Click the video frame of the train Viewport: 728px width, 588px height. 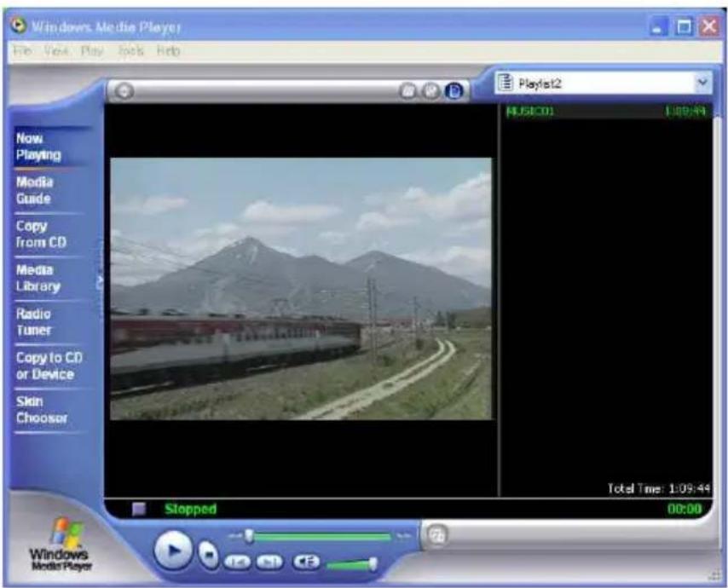click(301, 289)
